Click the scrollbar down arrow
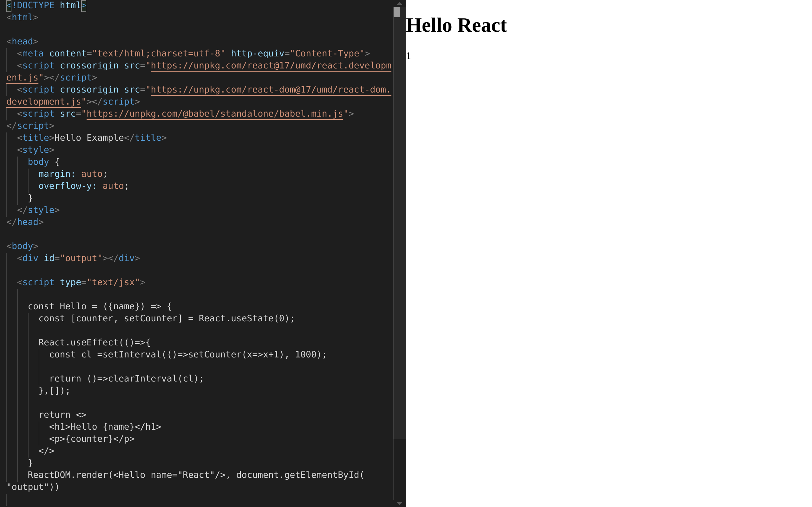 (x=399, y=503)
